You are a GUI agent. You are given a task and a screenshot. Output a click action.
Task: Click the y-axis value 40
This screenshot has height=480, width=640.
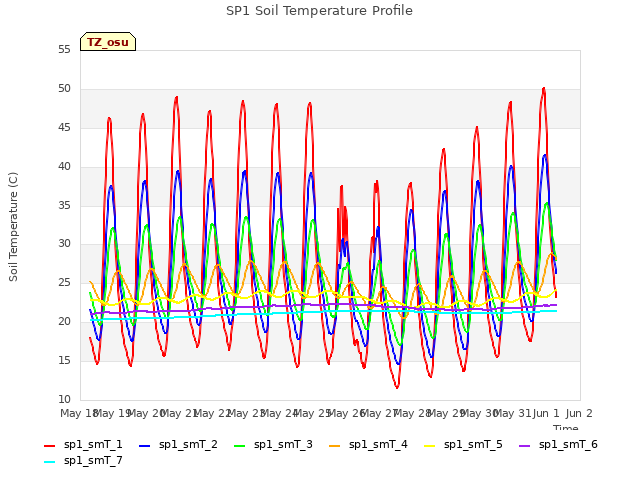64,166
